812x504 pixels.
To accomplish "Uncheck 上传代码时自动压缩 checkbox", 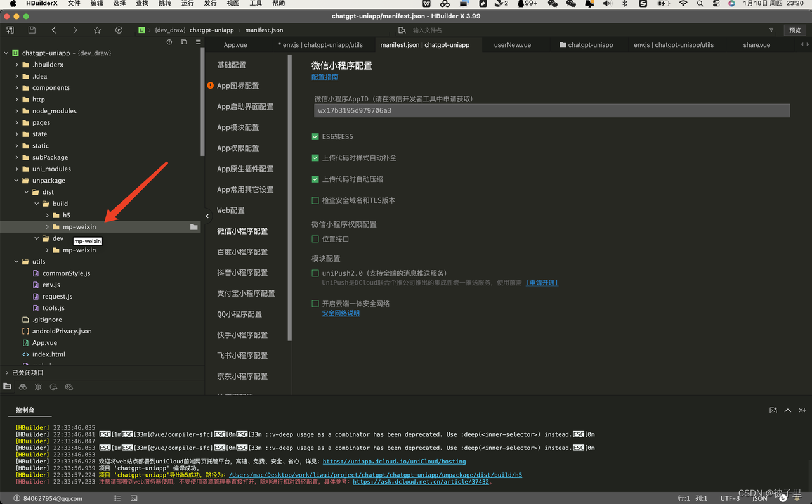I will click(x=315, y=179).
